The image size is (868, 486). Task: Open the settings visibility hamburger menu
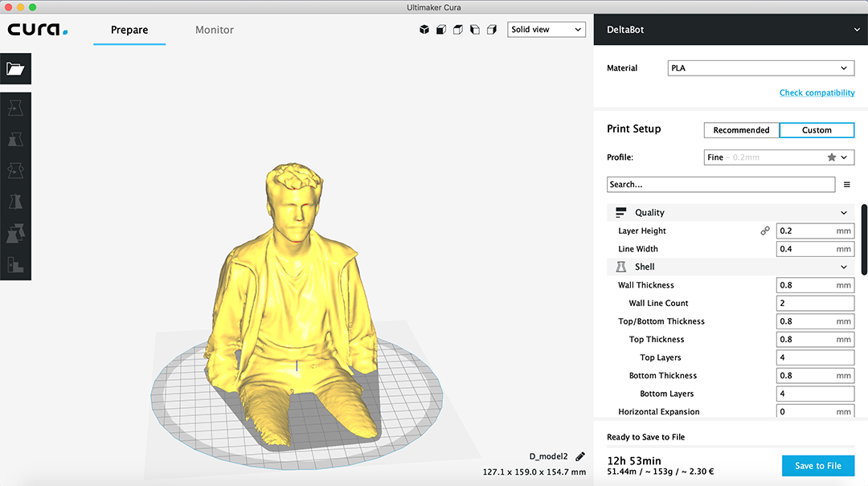pos(847,184)
